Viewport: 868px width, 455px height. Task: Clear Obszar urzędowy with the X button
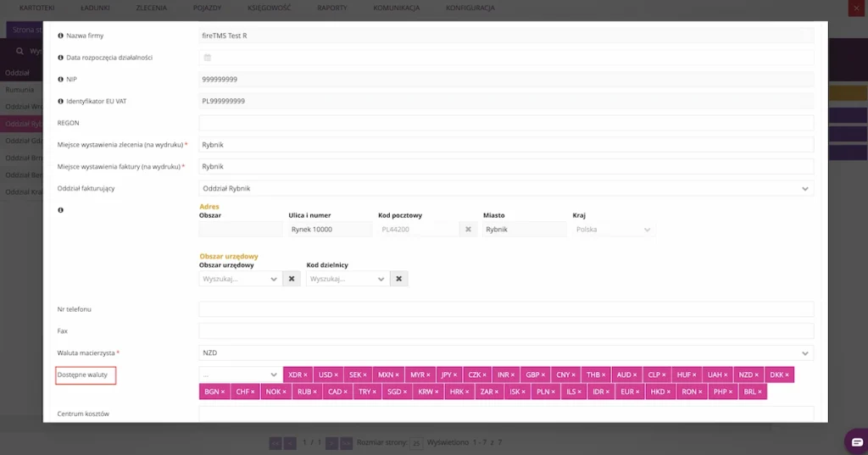292,279
